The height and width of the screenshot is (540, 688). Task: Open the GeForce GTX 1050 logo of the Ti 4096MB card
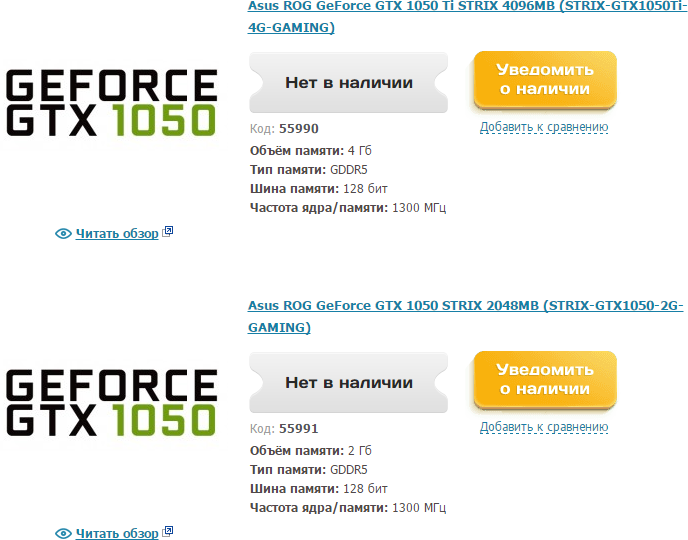112,102
